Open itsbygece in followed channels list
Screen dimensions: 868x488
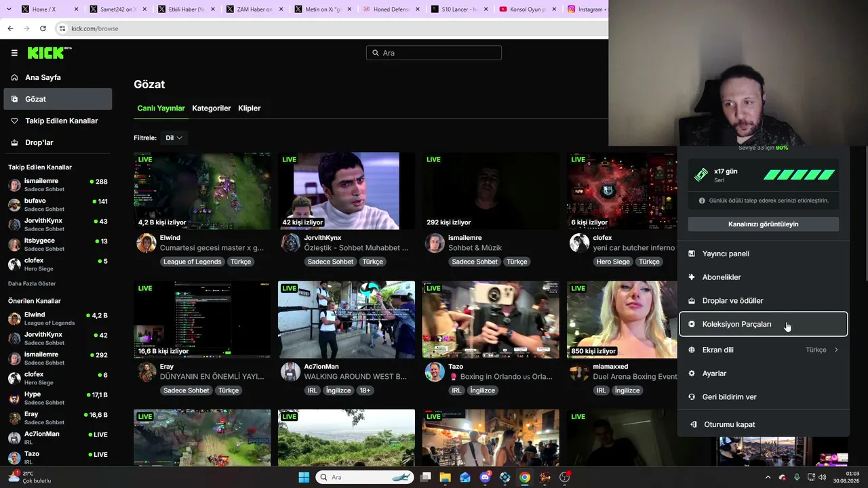coord(58,245)
